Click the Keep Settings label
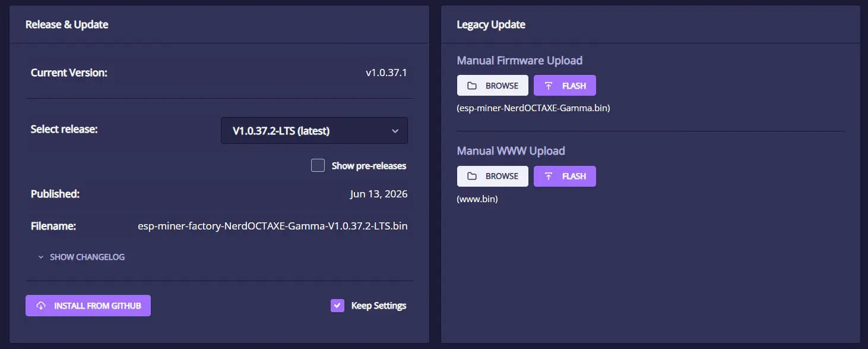Image resolution: width=868 pixels, height=349 pixels. 379,306
